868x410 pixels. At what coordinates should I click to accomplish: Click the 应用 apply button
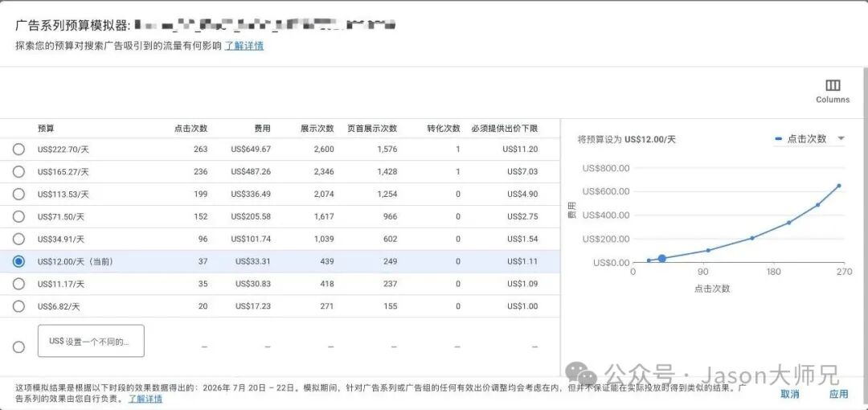pyautogui.click(x=838, y=394)
